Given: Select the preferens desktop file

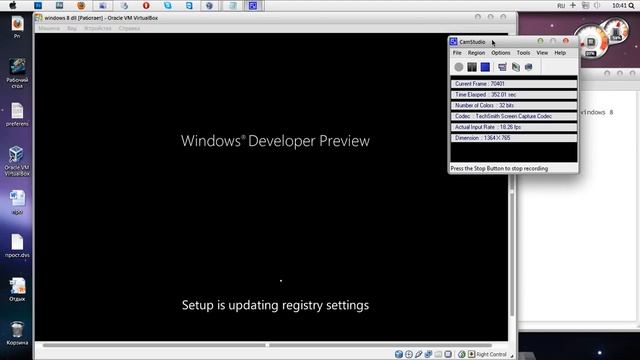Looking at the screenshot, I should [17, 114].
